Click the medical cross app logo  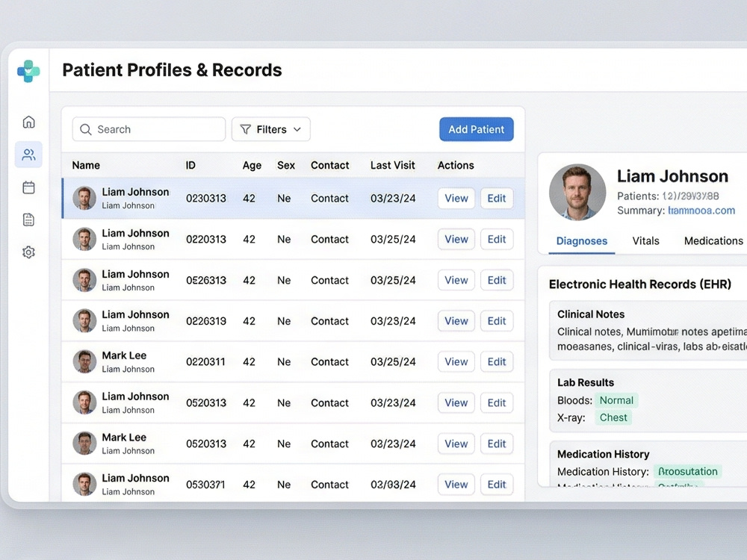(28, 72)
